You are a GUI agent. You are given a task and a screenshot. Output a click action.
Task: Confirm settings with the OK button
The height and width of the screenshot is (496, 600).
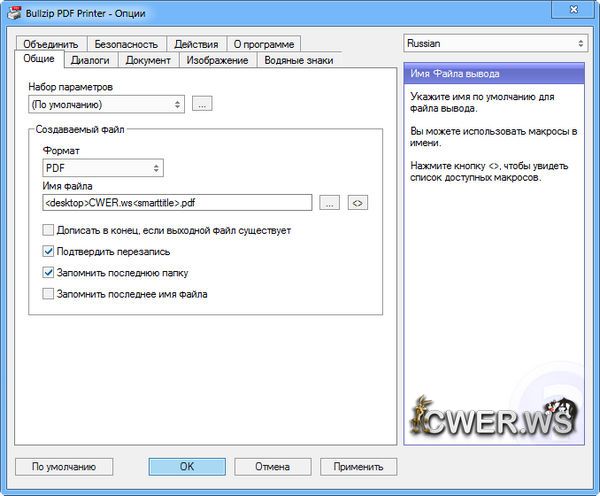click(x=187, y=467)
